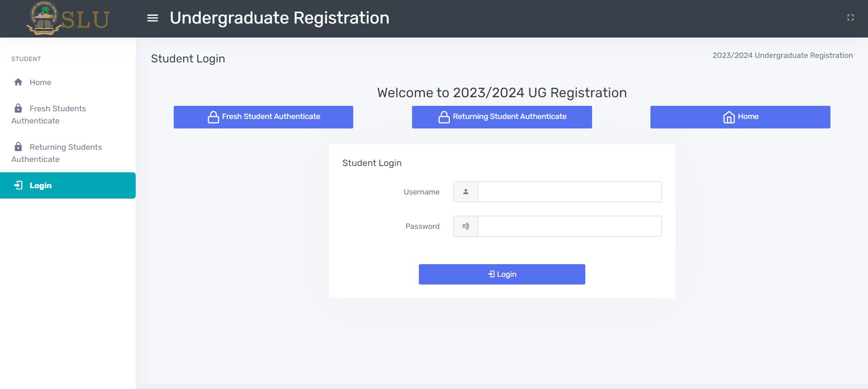
Task: Open Returning Students Authenticate sidebar item
Action: tap(66, 153)
